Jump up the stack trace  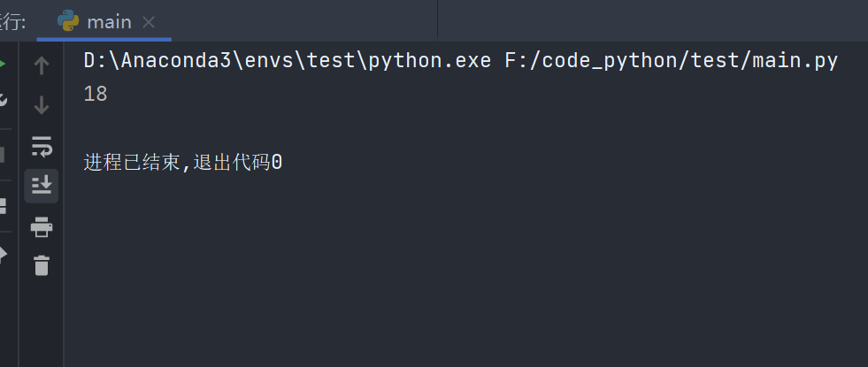tap(42, 65)
